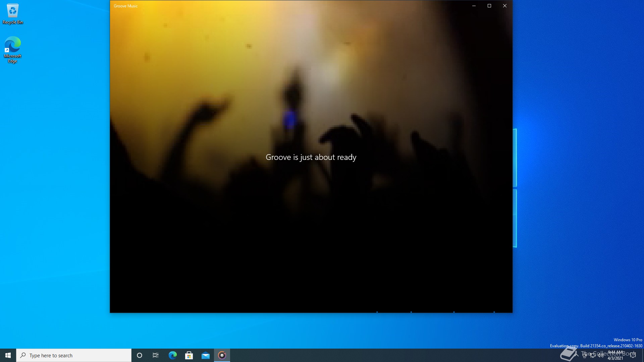
Task: Open the Windows Start menu
Action: 8,355
